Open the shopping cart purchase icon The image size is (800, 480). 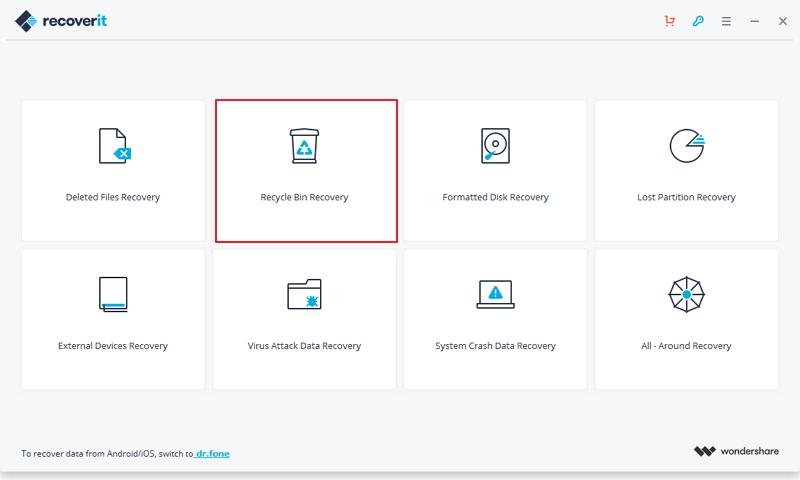669,21
